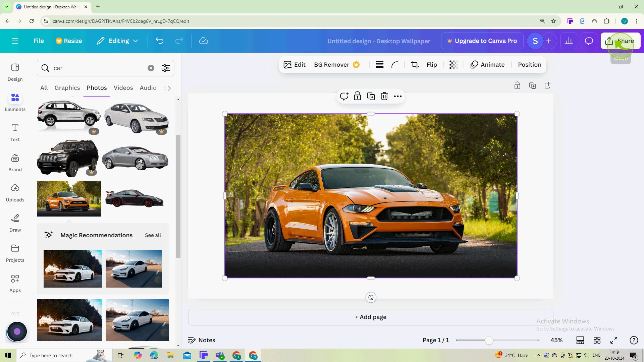Image resolution: width=644 pixels, height=362 pixels.
Task: Click the Share button
Action: (620, 41)
